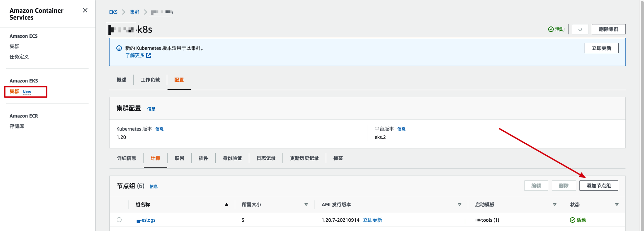644x231 pixels.
Task: Open the 插件 sub-tab
Action: coord(204,158)
